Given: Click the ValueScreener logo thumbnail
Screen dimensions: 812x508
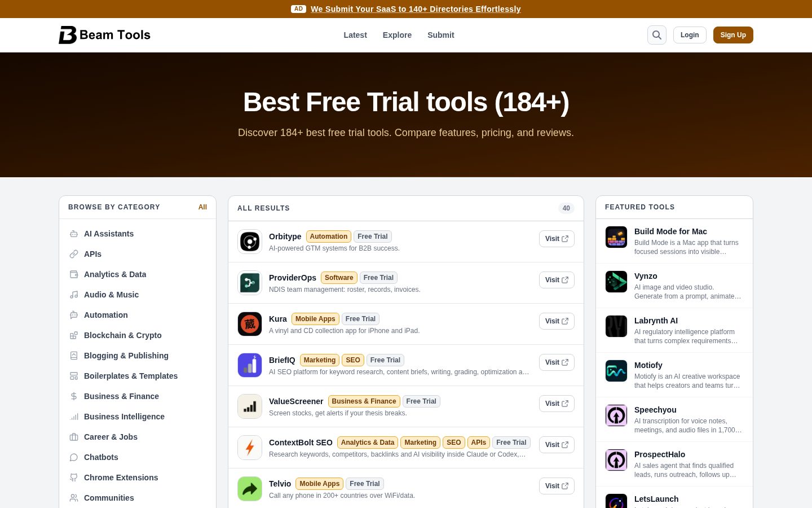Looking at the screenshot, I should coord(250,406).
